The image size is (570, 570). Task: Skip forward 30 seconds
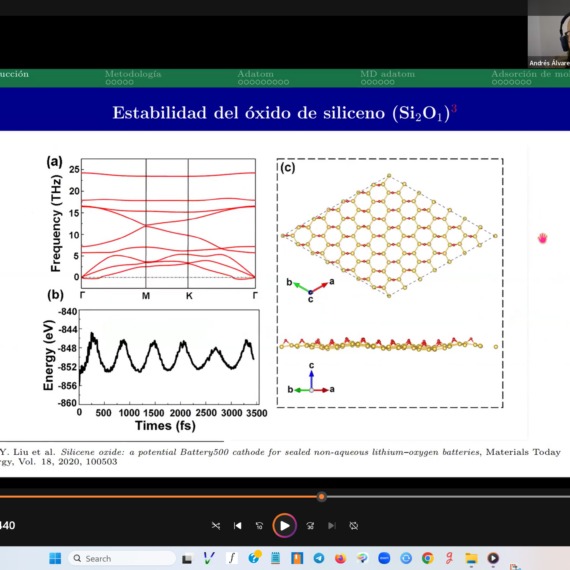(x=310, y=526)
